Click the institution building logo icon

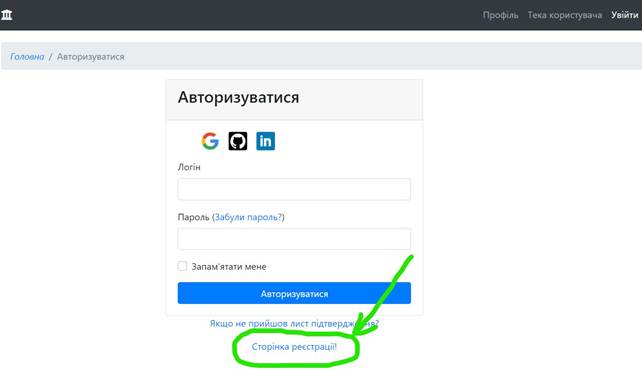pos(7,15)
